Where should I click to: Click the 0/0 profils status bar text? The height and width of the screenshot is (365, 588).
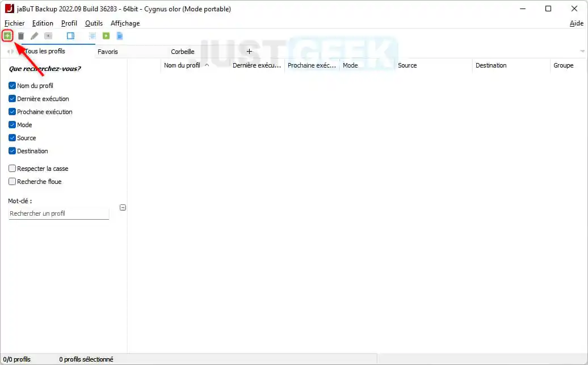pyautogui.click(x=17, y=359)
